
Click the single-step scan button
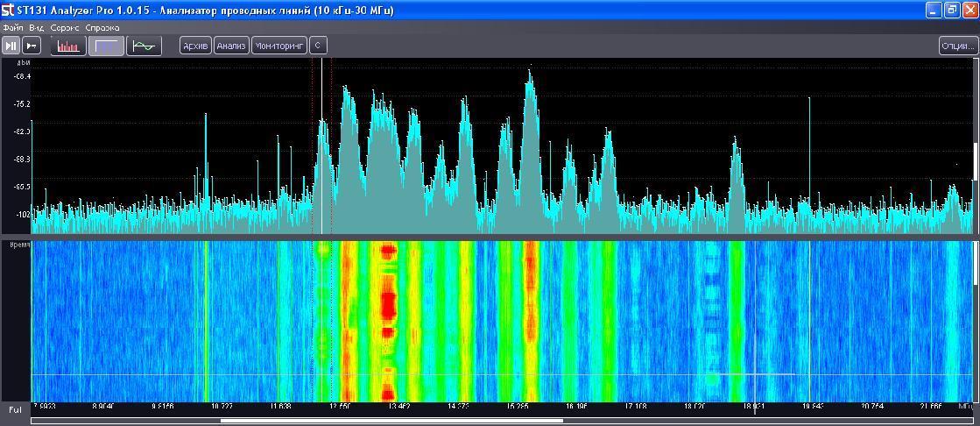[x=32, y=46]
